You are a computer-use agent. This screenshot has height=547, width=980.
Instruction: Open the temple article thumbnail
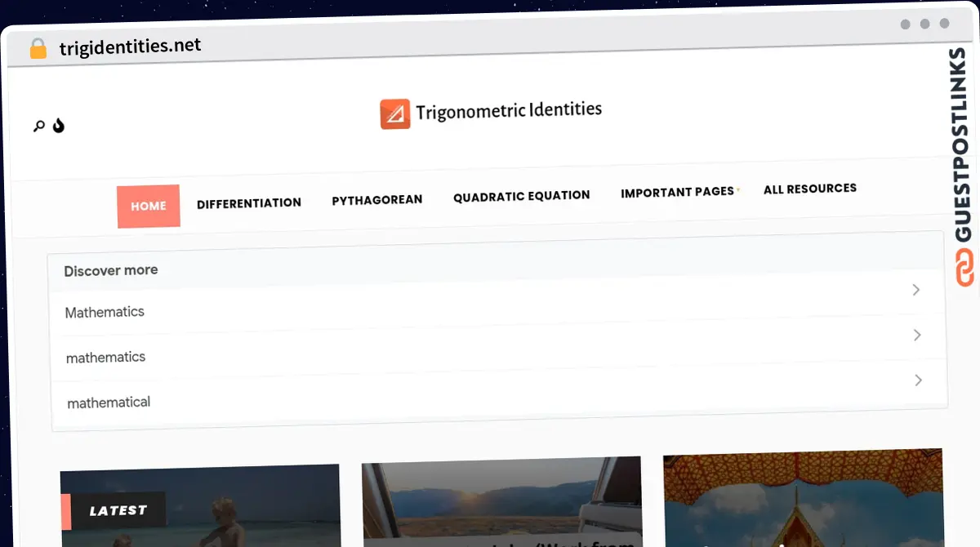point(803,497)
